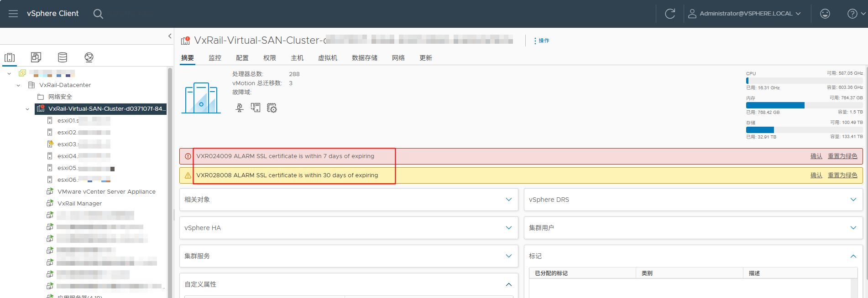Click the cluster illustration thumbnail
Viewport: 868px width, 298px height.
click(201, 98)
